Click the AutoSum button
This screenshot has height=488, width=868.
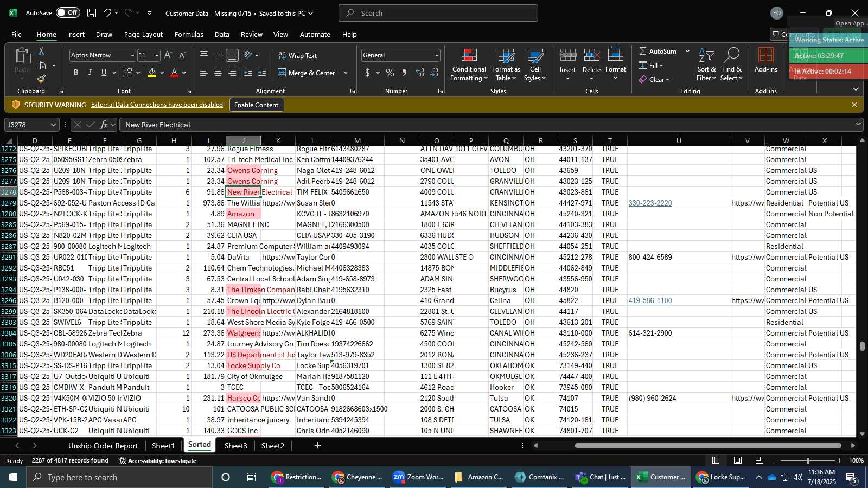658,51
